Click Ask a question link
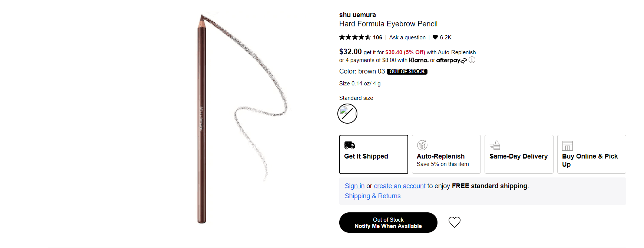Image resolution: width=644 pixels, height=248 pixels. pyautogui.click(x=407, y=37)
